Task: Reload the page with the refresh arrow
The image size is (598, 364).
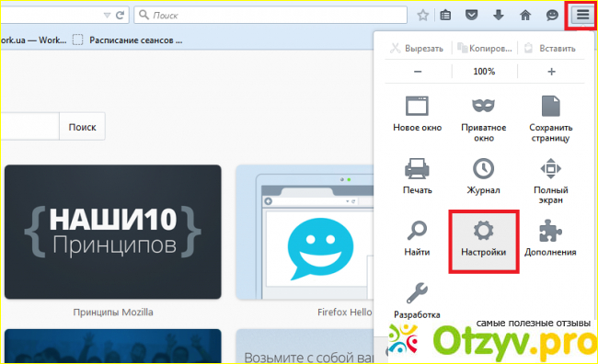Action: [121, 16]
